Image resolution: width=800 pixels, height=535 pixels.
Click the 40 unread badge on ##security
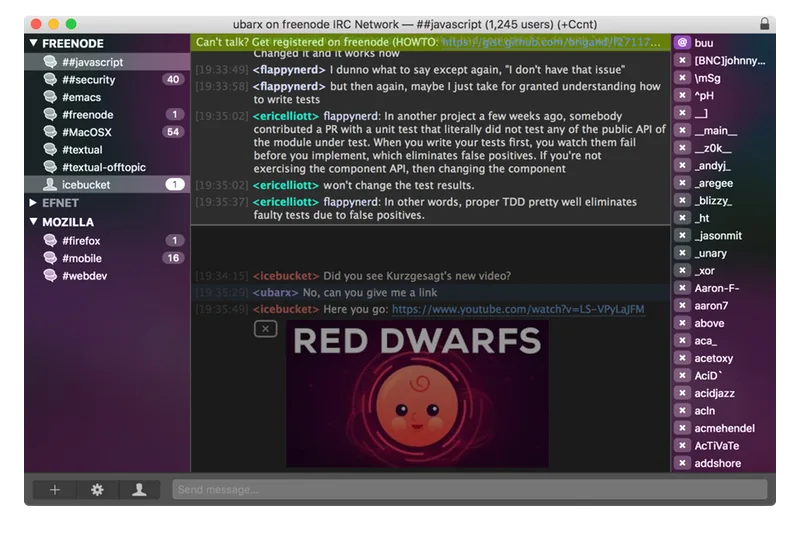173,80
